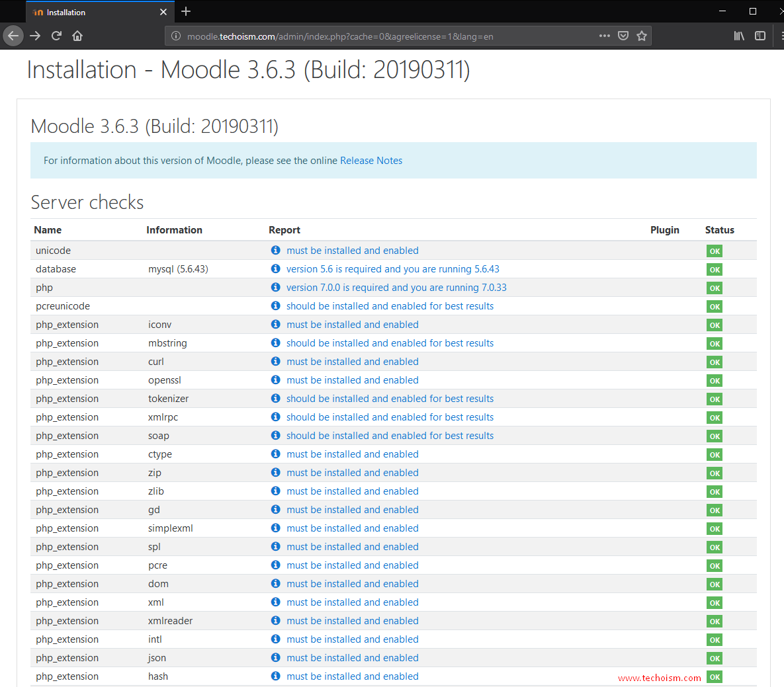Show site information icon in address bar

pos(176,36)
